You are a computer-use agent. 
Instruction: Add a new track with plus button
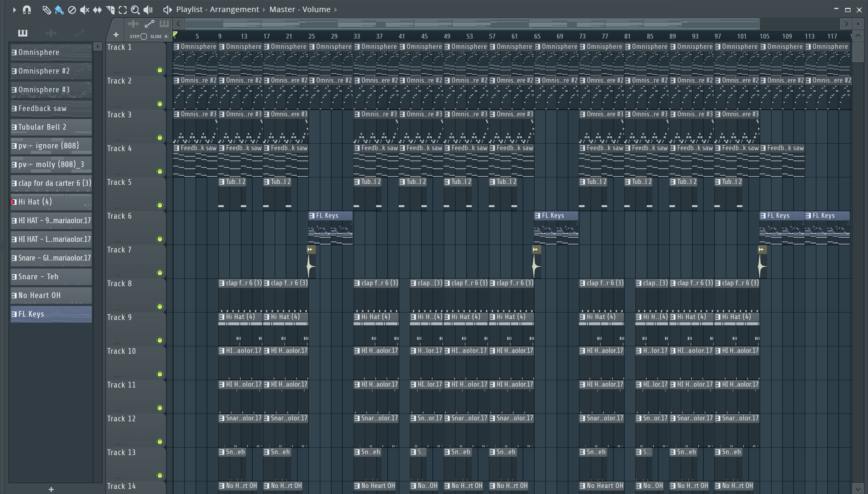click(x=116, y=35)
